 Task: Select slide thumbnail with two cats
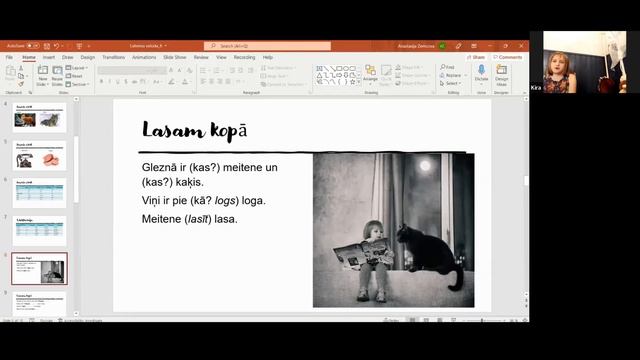39,118
